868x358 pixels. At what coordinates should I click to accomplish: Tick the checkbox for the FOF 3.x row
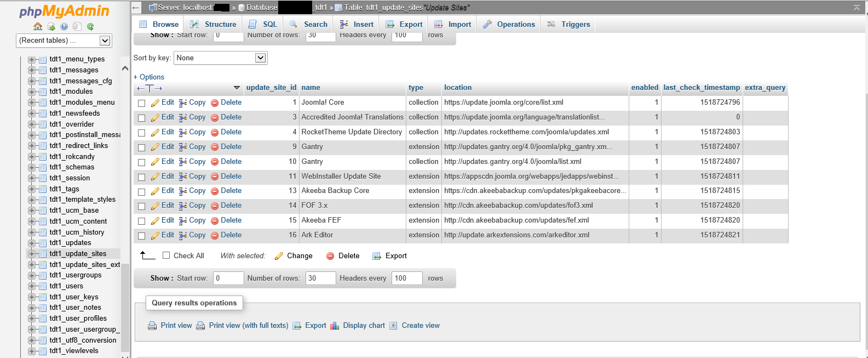click(x=141, y=206)
